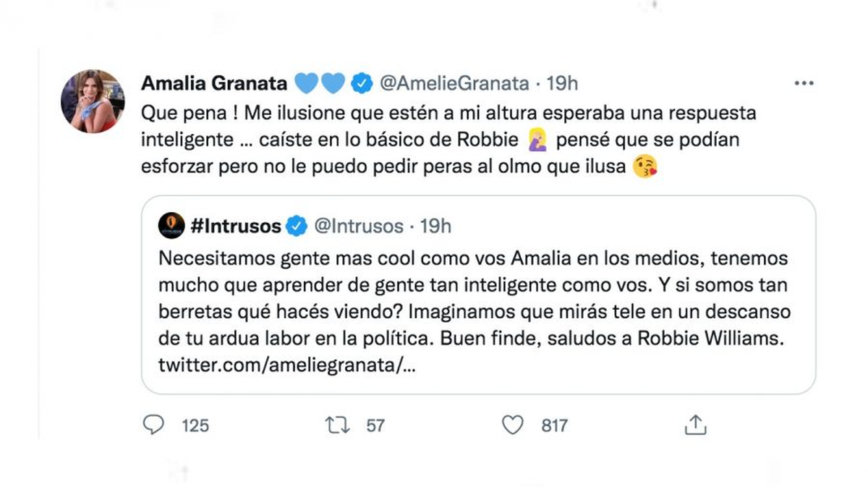
Task: Click the @AmelieGranata handle
Action: pyautogui.click(x=454, y=83)
